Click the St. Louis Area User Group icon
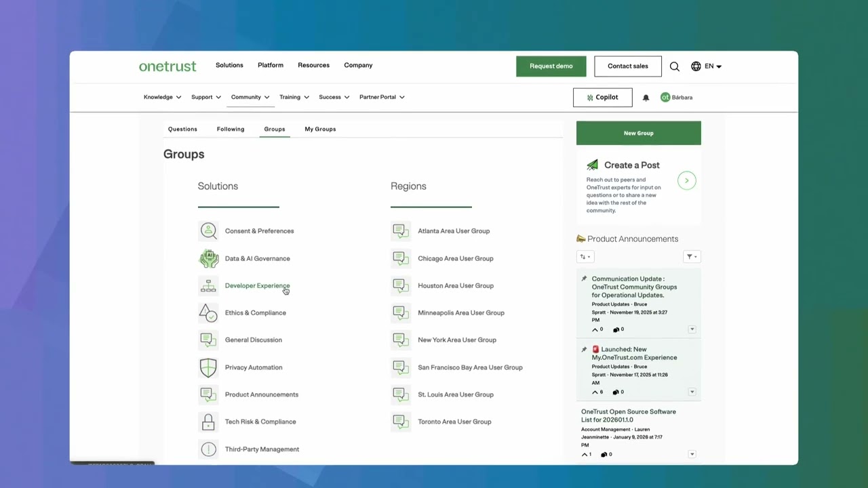Image resolution: width=868 pixels, height=488 pixels. (401, 394)
